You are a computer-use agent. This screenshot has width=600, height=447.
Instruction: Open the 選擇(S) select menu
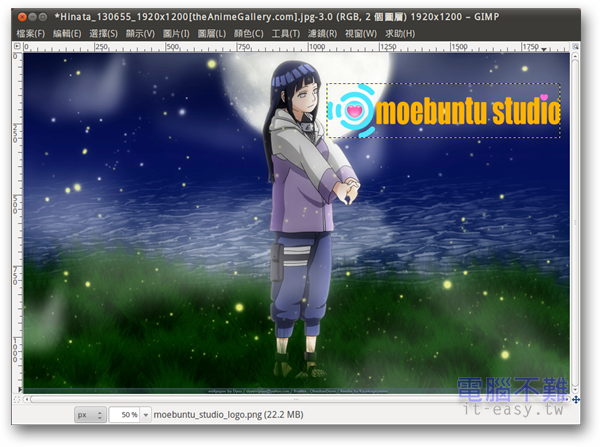103,34
